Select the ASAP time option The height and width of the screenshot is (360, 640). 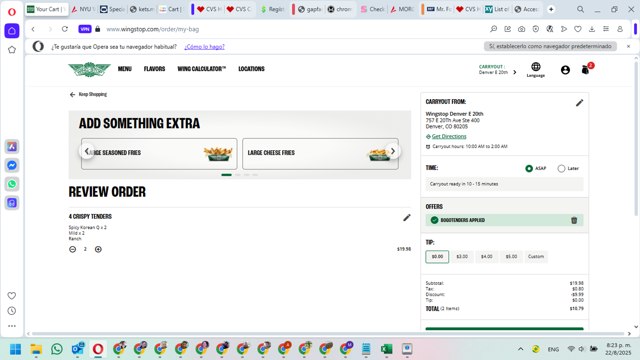(x=529, y=168)
